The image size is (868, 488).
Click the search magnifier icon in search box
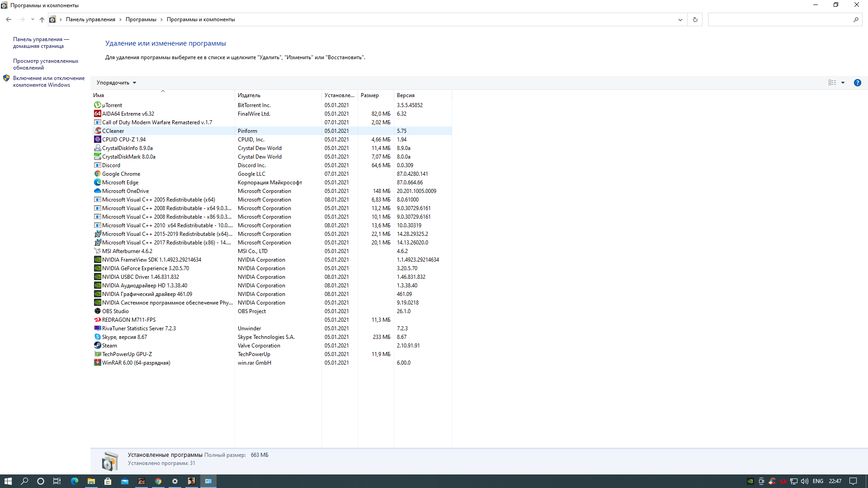(856, 19)
